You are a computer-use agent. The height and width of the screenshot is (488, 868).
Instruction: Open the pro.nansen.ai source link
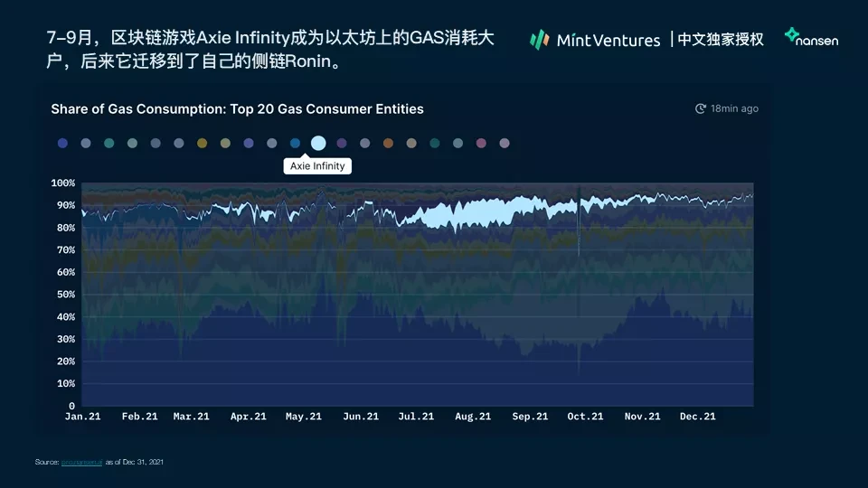click(82, 462)
